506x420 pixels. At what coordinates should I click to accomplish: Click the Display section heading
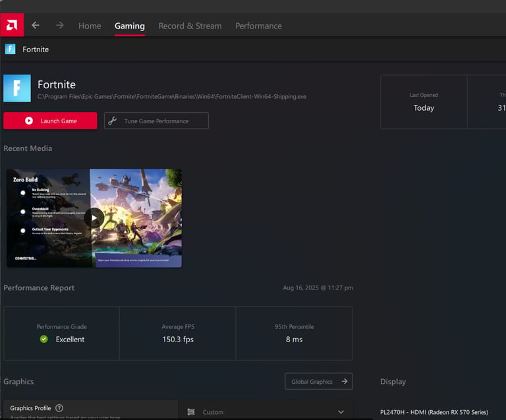393,382
